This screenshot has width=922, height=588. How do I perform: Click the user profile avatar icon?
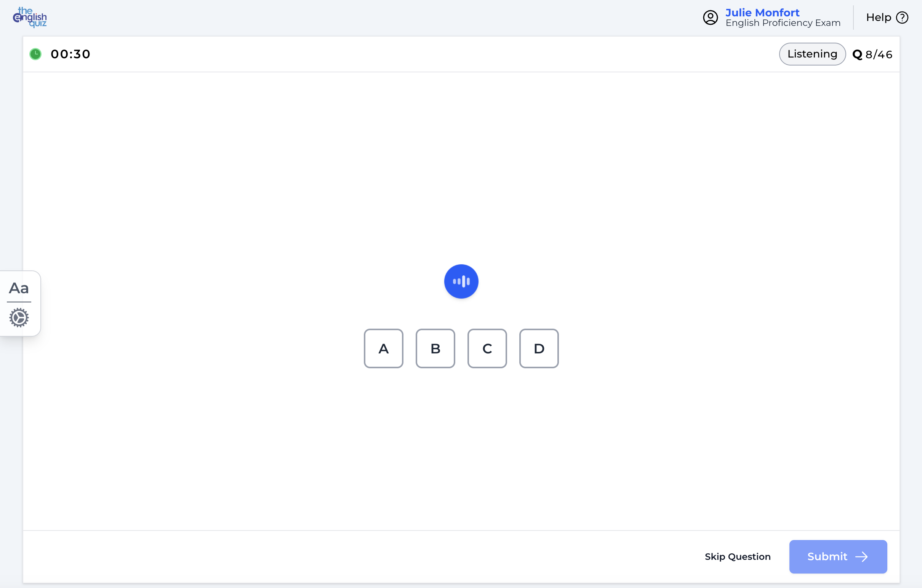pyautogui.click(x=711, y=17)
